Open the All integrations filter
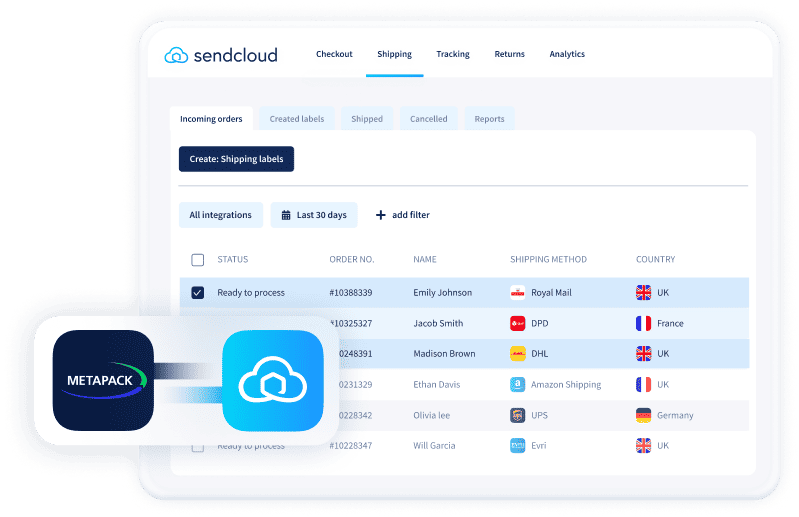 (221, 215)
